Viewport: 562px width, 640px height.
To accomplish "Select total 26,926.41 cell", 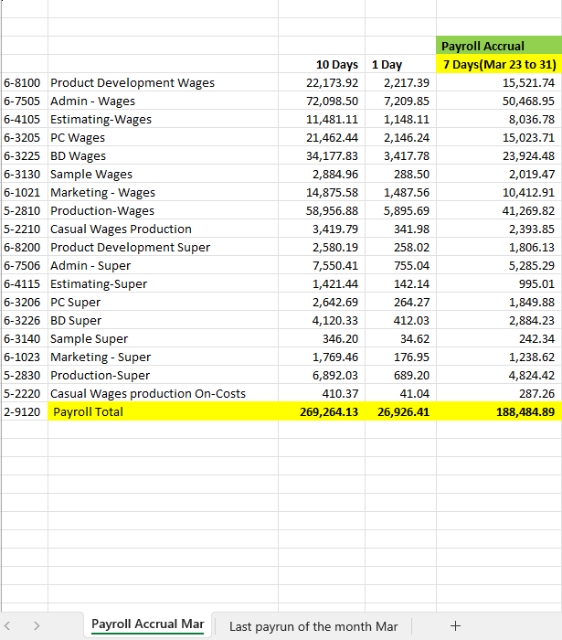I will coord(401,411).
